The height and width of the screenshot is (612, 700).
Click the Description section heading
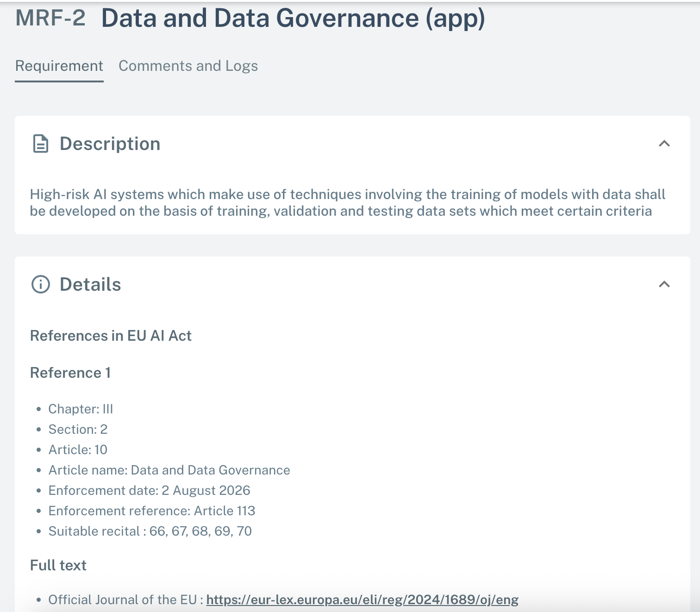pyautogui.click(x=110, y=144)
